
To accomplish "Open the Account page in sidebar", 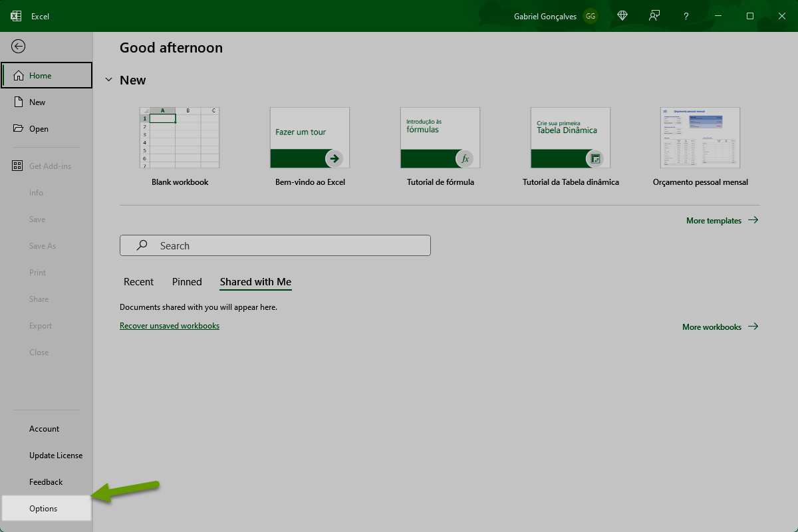I will [x=45, y=429].
